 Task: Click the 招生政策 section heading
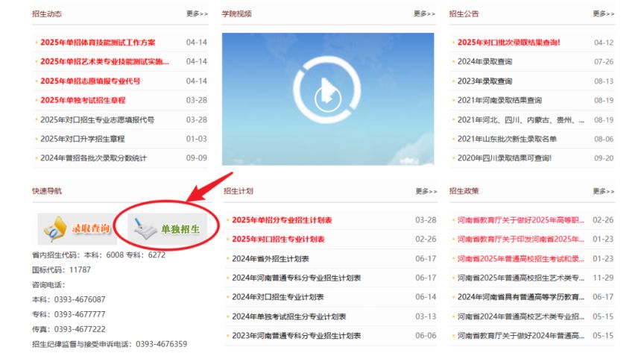464,191
